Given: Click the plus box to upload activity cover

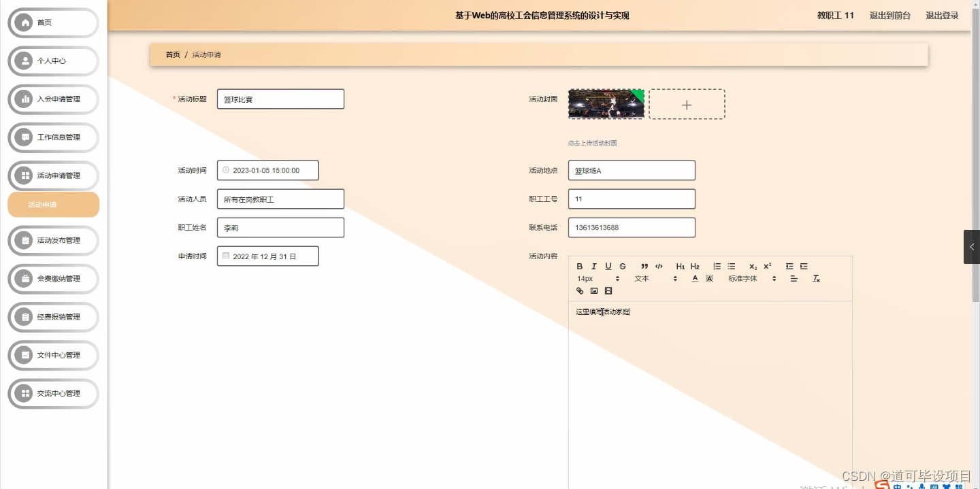Looking at the screenshot, I should pos(687,103).
